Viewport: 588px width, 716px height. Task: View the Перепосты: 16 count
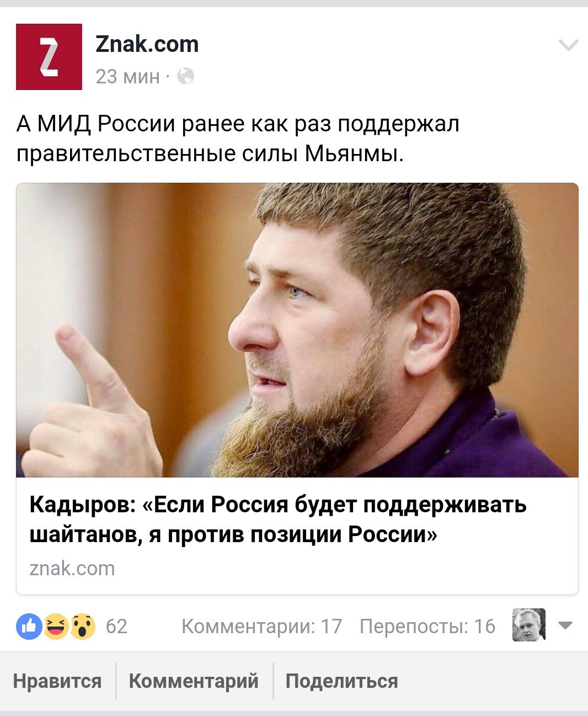(427, 627)
